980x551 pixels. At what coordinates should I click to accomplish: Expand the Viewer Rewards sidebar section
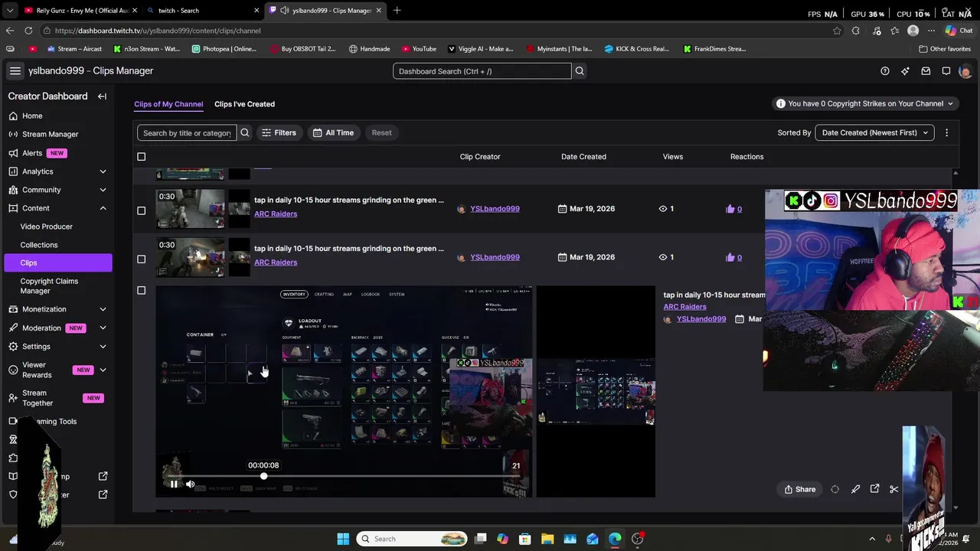[103, 370]
